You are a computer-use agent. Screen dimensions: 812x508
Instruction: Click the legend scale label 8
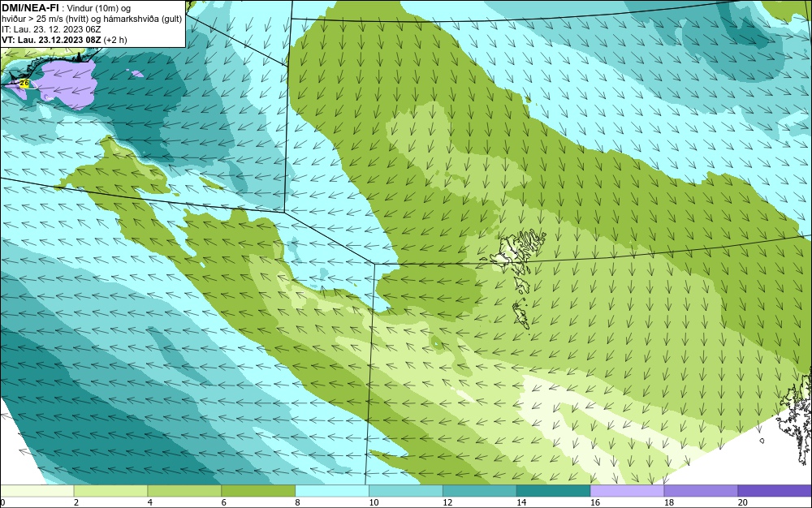coord(297,502)
